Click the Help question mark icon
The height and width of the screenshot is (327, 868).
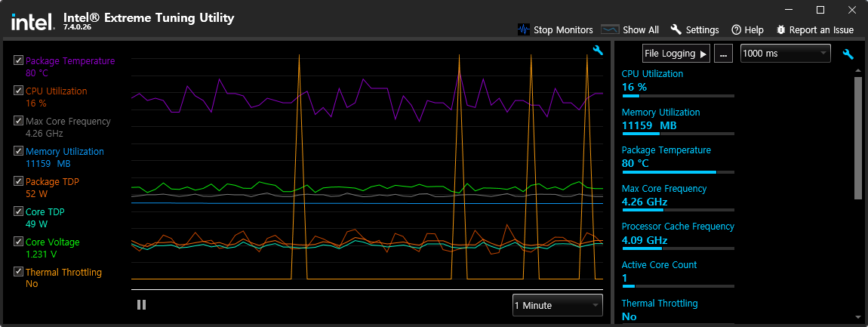pos(736,30)
